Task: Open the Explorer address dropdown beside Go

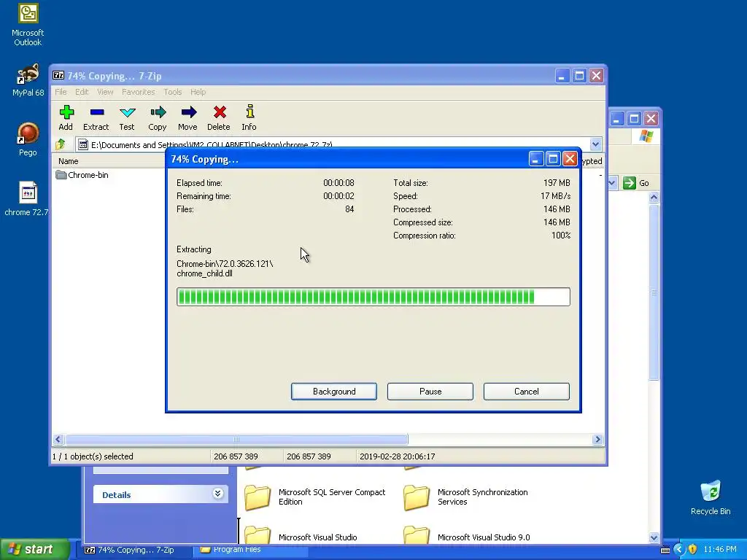Action: (612, 183)
